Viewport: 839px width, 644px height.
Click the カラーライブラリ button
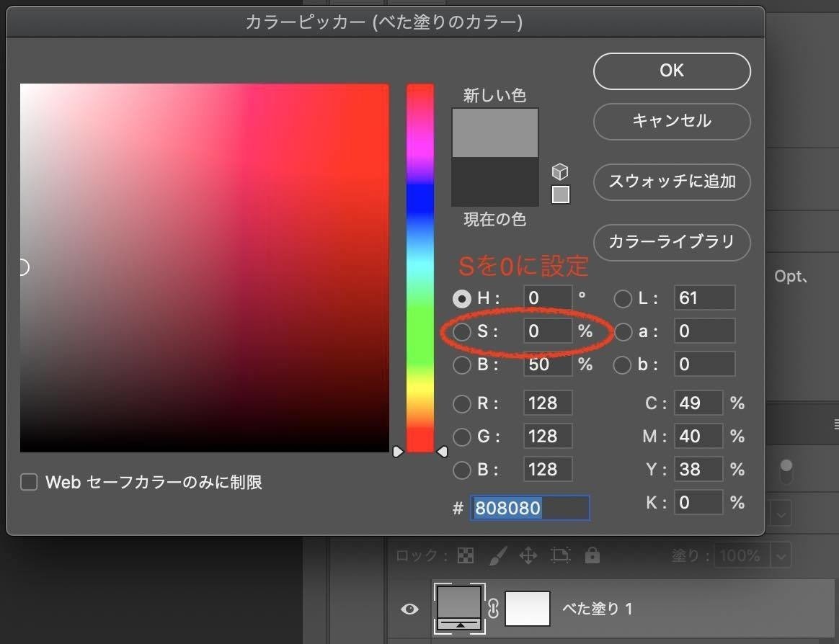coord(671,243)
